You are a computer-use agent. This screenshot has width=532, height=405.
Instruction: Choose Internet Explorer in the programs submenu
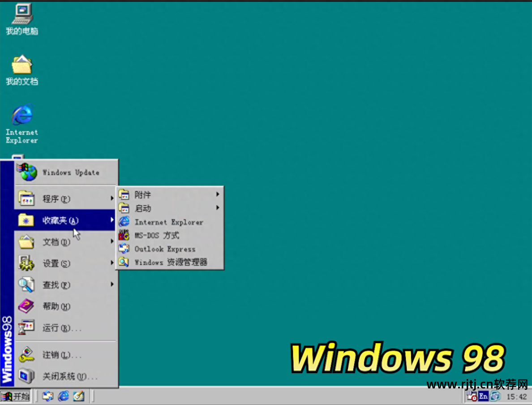tap(170, 222)
